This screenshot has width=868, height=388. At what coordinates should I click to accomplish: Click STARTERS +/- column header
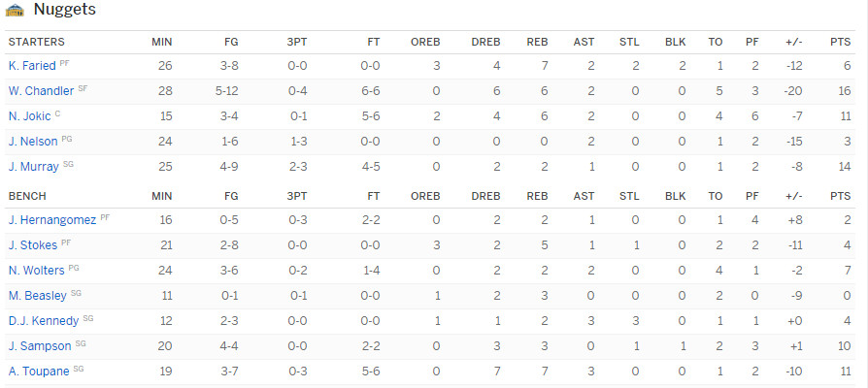pos(793,42)
